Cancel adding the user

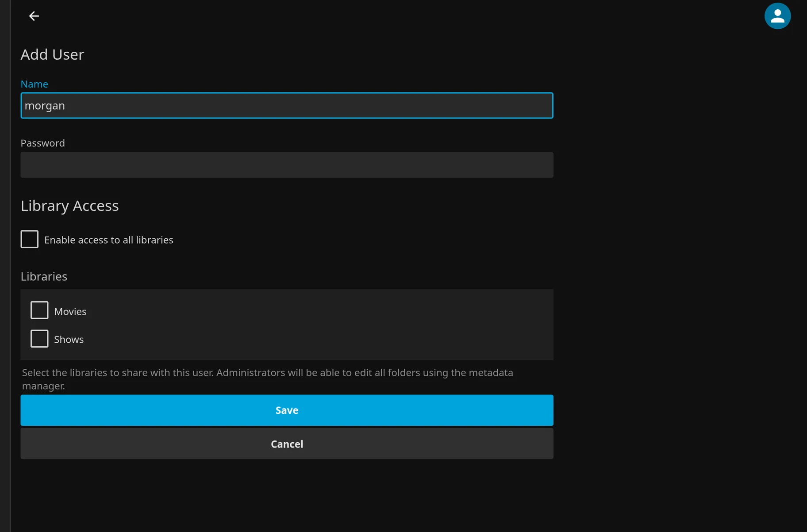click(x=287, y=444)
